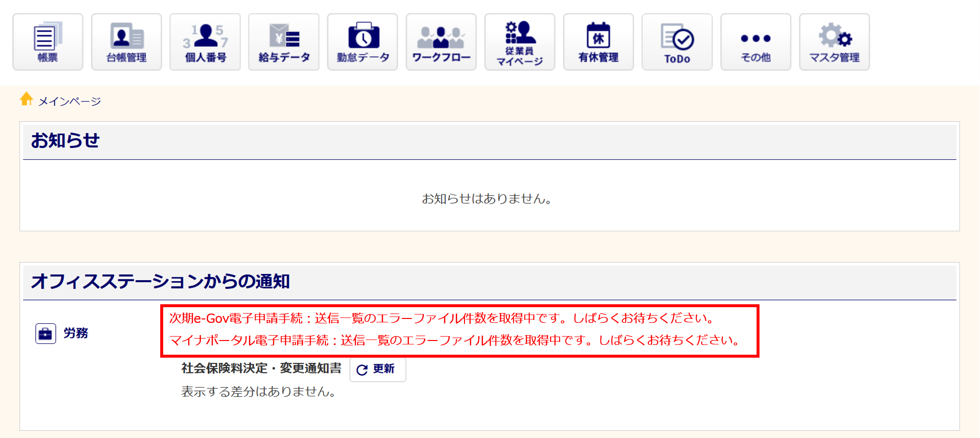Open 勤怠データ attendance data
The width and height of the screenshot is (980, 438).
363,42
